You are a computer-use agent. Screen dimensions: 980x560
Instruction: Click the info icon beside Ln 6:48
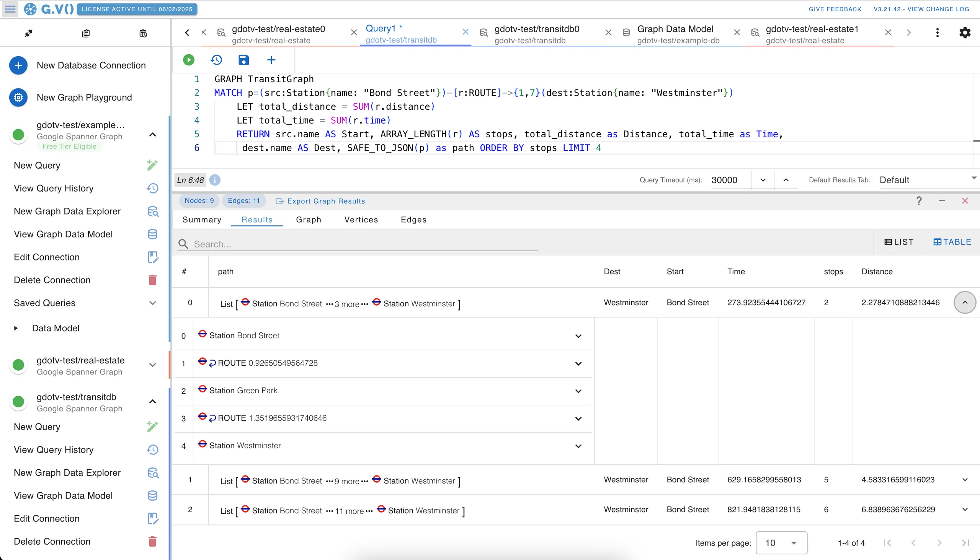click(215, 180)
